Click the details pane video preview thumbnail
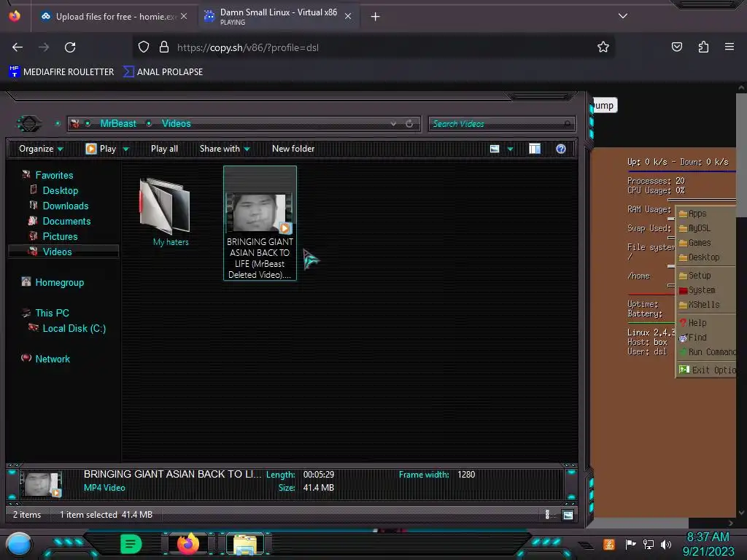The image size is (747, 560). (x=41, y=484)
